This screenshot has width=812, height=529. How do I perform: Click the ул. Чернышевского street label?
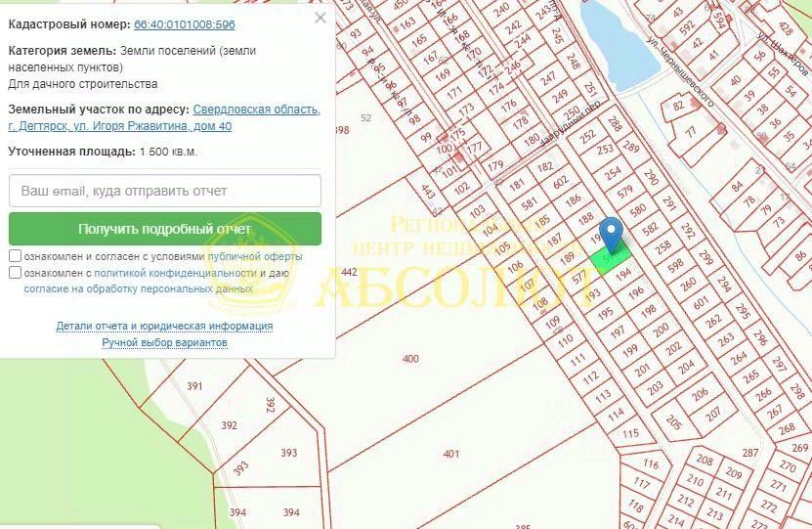(680, 71)
